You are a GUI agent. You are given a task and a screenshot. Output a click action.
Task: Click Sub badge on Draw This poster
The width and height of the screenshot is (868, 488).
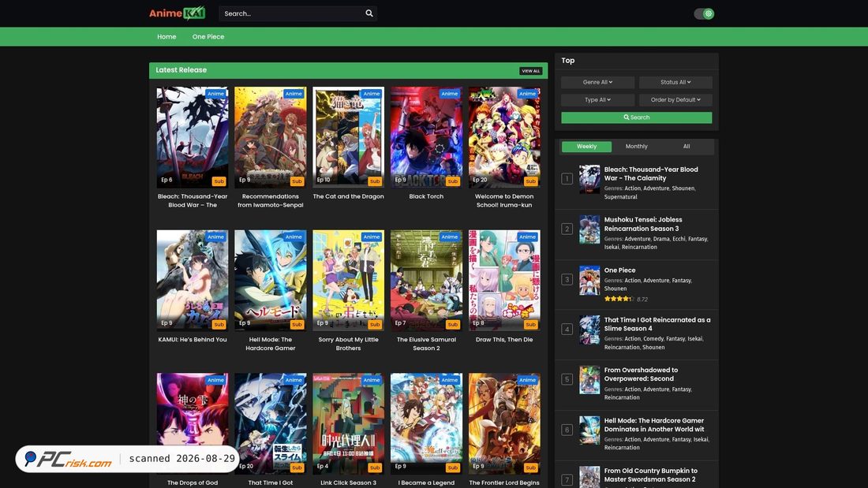tap(531, 325)
